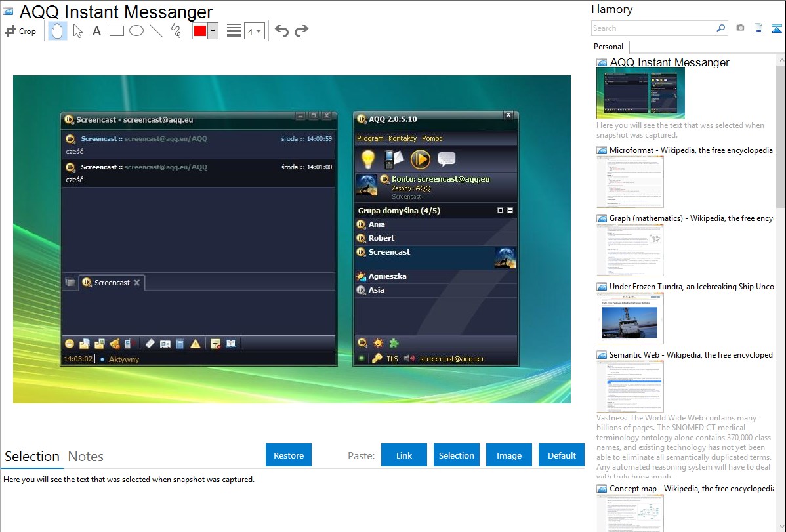
Task: Redo the last annotation
Action: (x=301, y=31)
